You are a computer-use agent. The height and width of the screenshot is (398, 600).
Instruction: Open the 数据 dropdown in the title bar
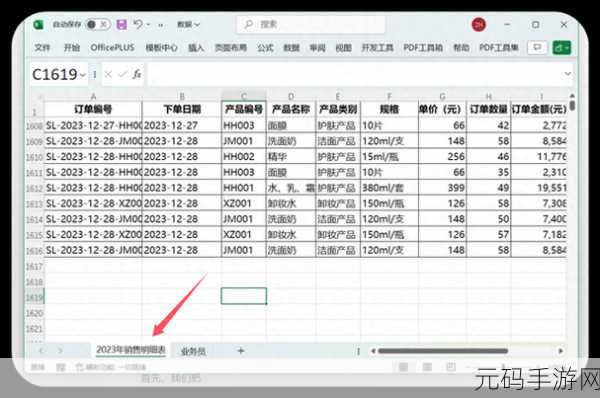pos(188,24)
